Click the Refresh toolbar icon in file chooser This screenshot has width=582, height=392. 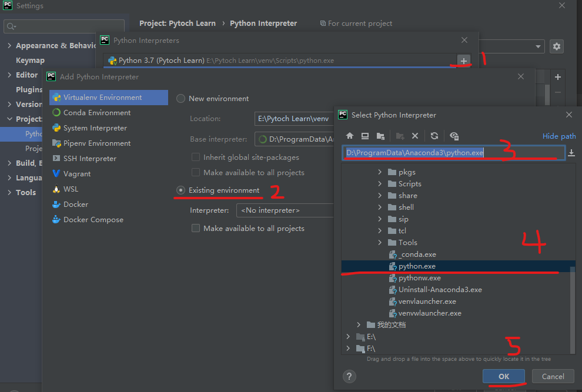click(434, 136)
